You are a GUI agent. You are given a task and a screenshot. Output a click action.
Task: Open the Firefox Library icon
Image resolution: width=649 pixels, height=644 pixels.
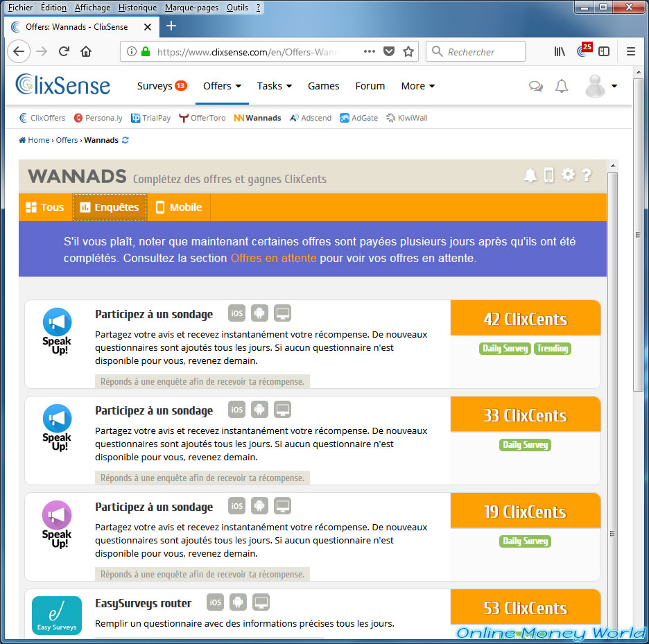coord(559,51)
